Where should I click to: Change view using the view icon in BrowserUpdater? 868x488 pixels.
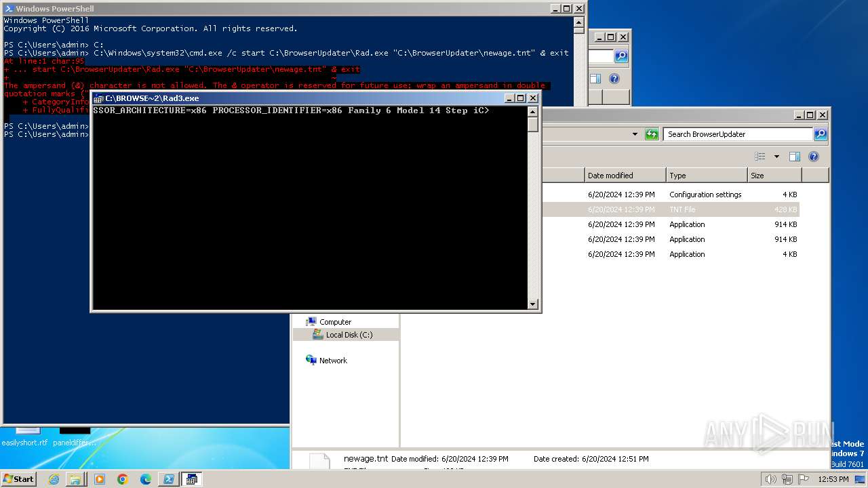click(760, 157)
